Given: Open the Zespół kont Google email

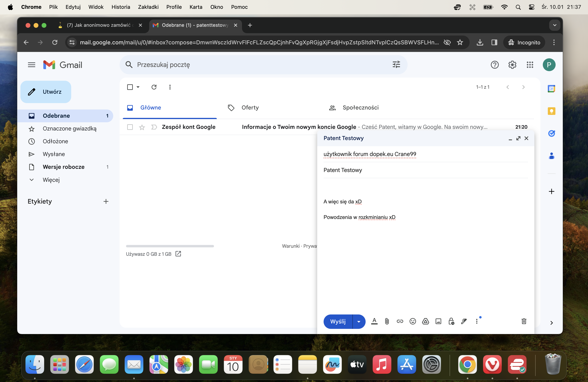Looking at the screenshot, I should point(327,127).
